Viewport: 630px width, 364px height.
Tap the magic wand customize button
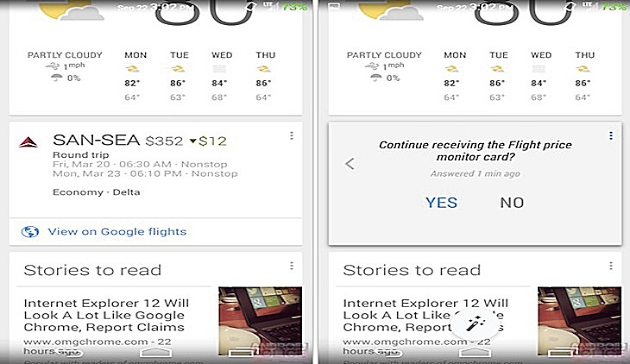point(476,323)
